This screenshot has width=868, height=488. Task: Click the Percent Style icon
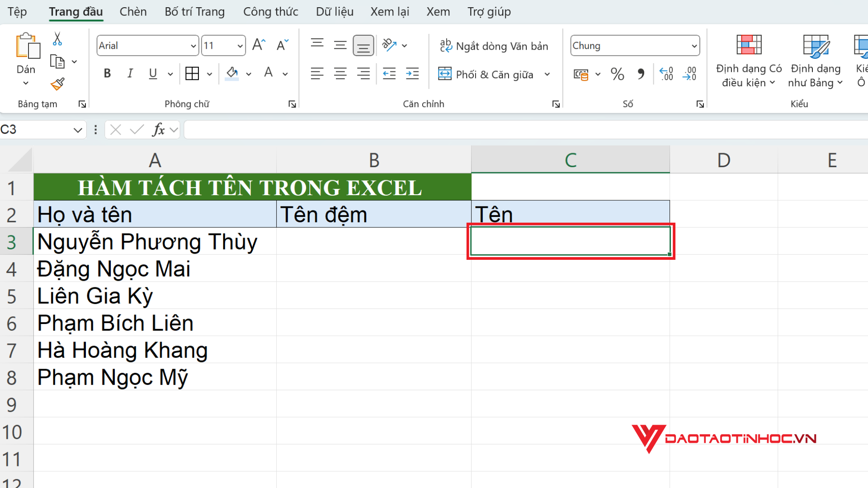click(617, 74)
